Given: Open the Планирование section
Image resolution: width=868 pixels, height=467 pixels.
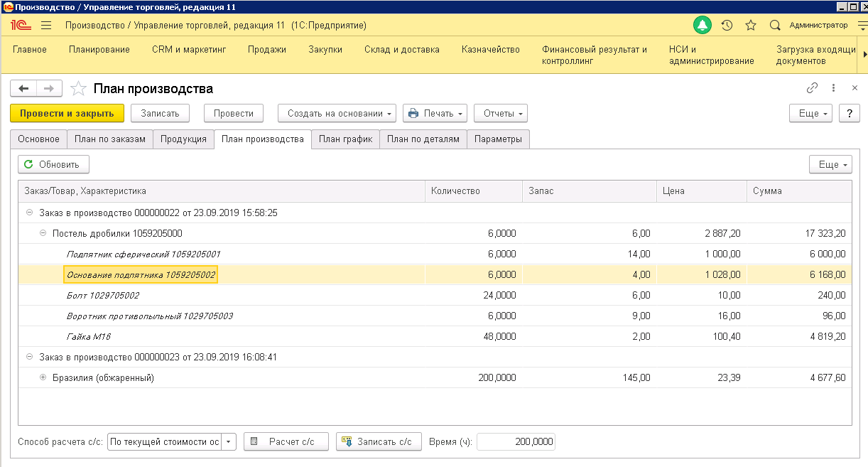Looking at the screenshot, I should (99, 50).
